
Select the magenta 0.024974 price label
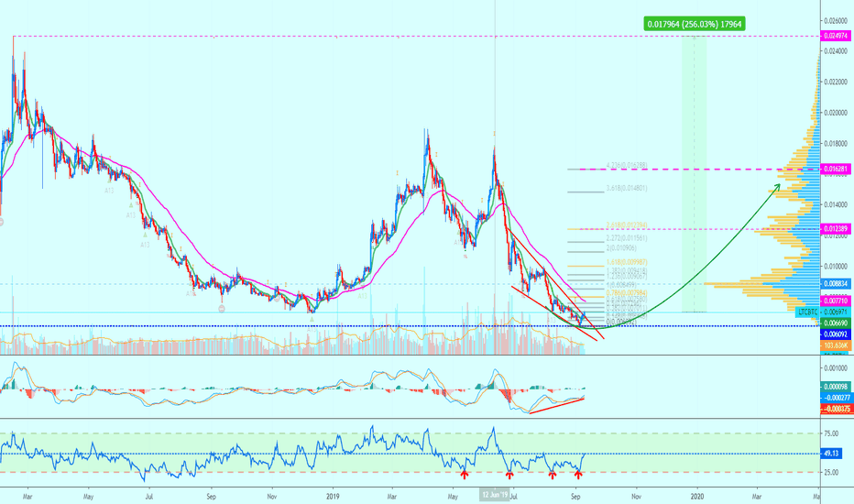click(836, 36)
